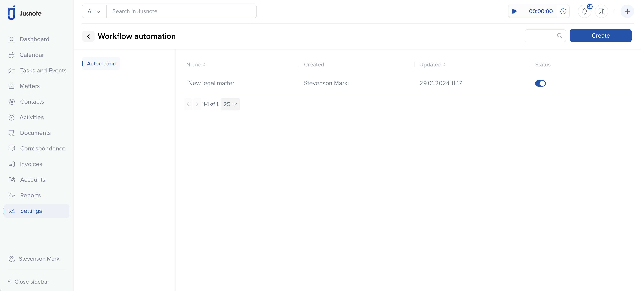Open the Invoices sidebar icon
The height and width of the screenshot is (291, 644).
[x=12, y=164]
